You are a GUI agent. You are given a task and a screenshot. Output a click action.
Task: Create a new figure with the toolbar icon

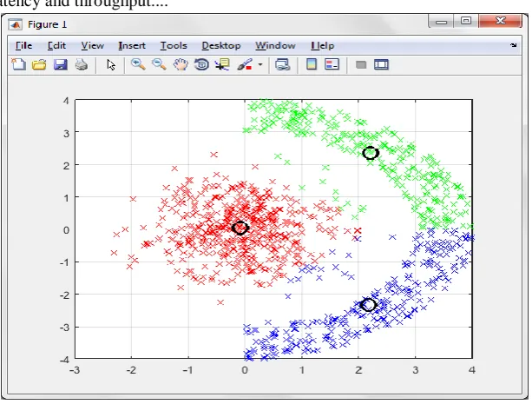pos(19,64)
